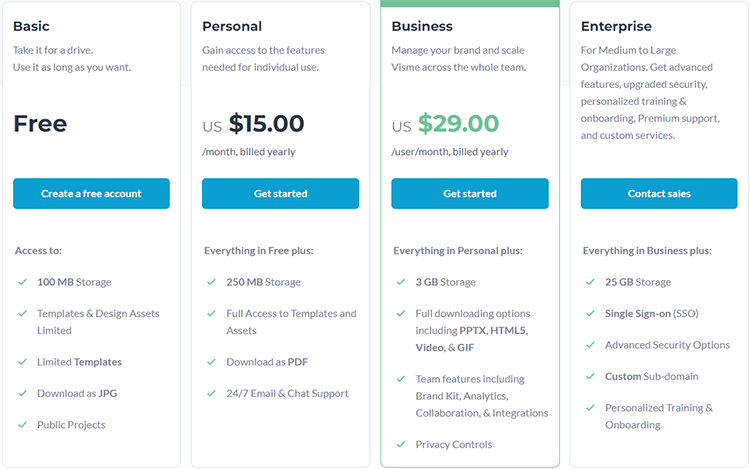Click the checkmark beside 100 MB Storage
Viewport: 750px width, 469px height.
tap(22, 282)
